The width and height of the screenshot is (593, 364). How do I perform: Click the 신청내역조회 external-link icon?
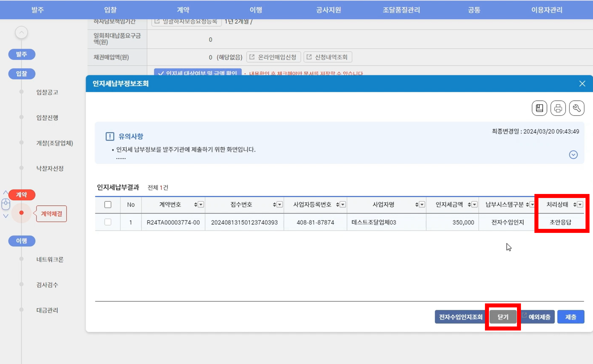pos(309,57)
